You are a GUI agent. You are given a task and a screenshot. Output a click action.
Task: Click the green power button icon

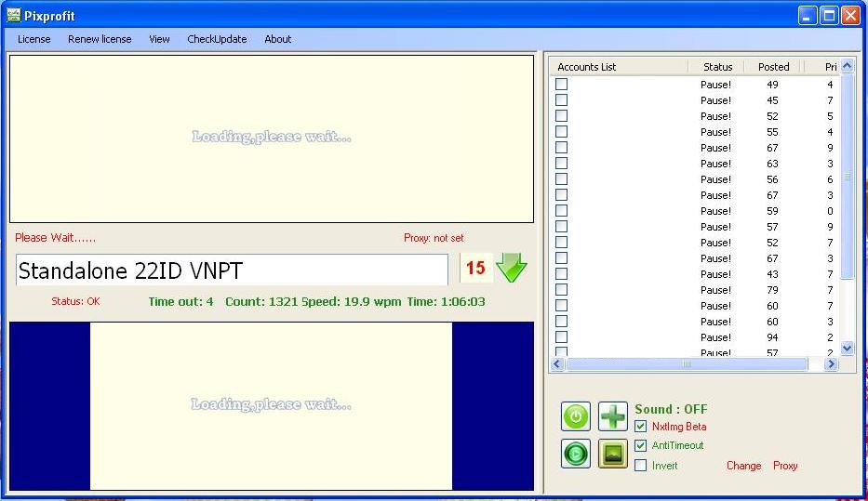(576, 416)
